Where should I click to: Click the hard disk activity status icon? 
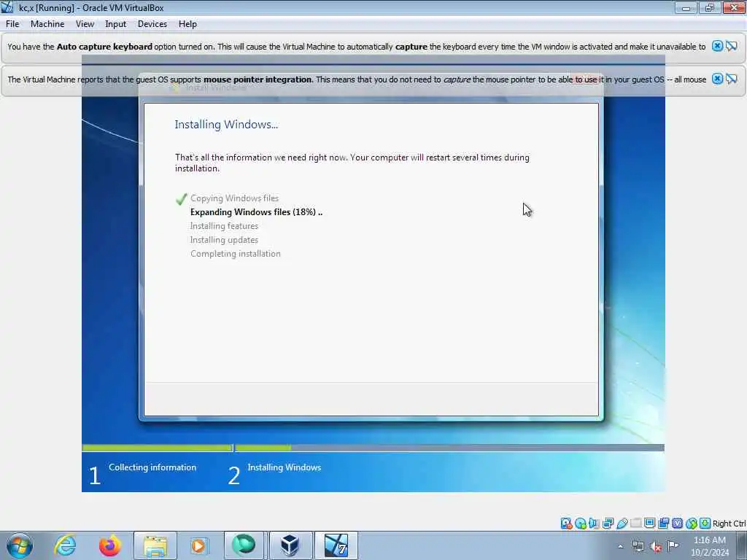[x=566, y=524]
